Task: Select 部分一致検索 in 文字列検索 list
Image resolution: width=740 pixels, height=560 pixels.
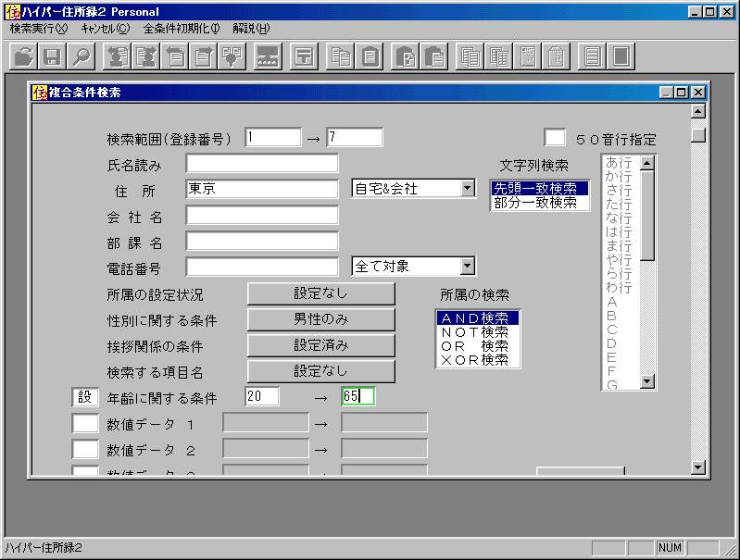Action: pyautogui.click(x=540, y=203)
